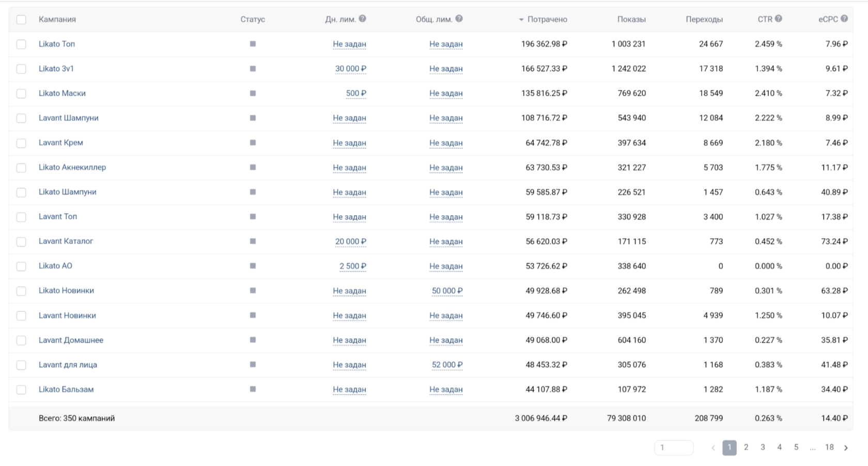Open the Lavant Шампуни campaign

[x=68, y=118]
